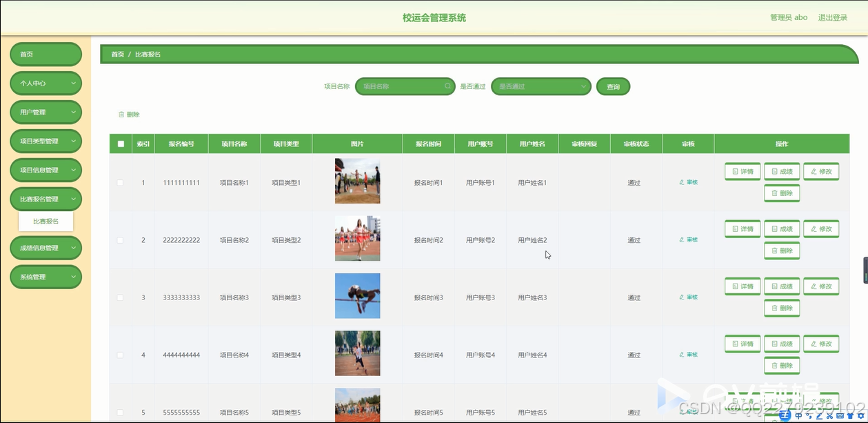Click the 审核状态 column header
Image resolution: width=868 pixels, height=423 pixels.
coord(636,144)
